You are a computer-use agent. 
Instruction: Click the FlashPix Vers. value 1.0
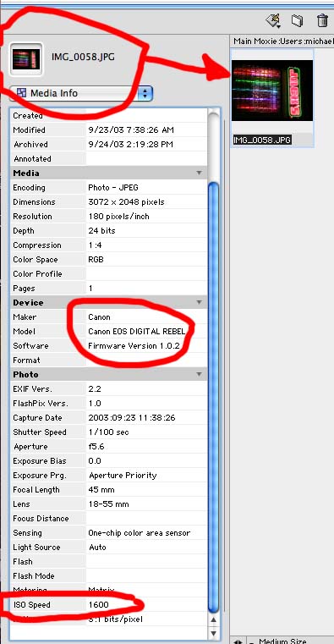pyautogui.click(x=95, y=404)
